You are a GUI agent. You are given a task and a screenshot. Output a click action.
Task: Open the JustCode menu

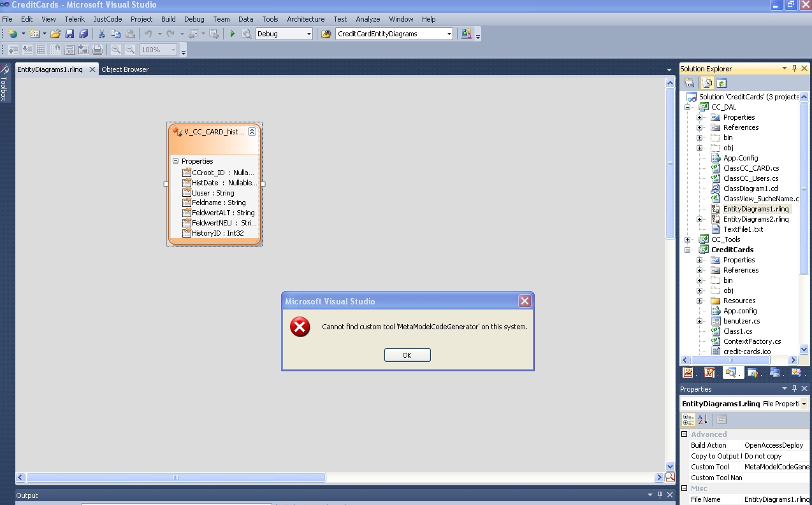(108, 19)
